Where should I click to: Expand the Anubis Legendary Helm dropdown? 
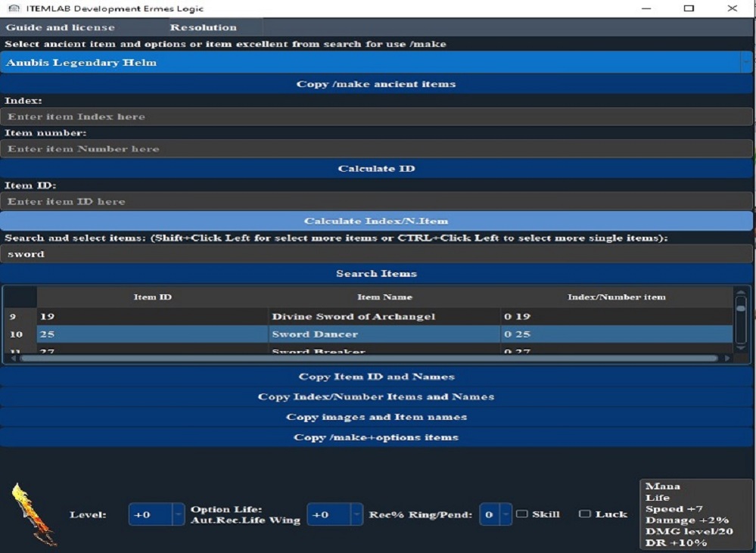point(746,63)
